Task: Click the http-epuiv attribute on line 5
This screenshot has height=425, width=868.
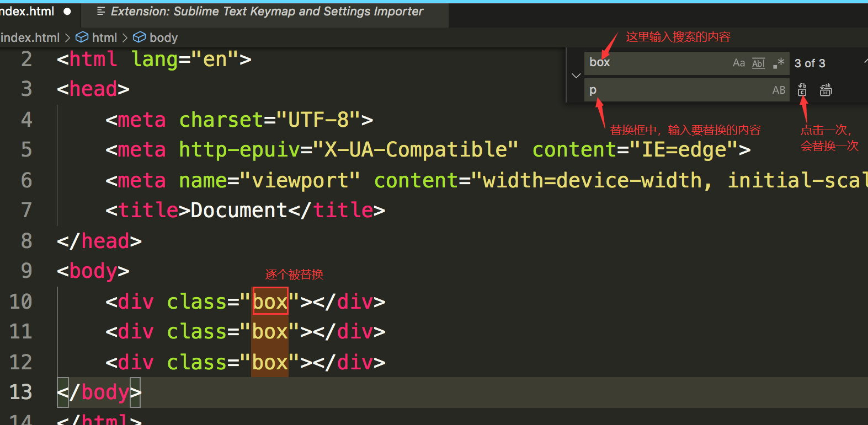Action: point(239,150)
